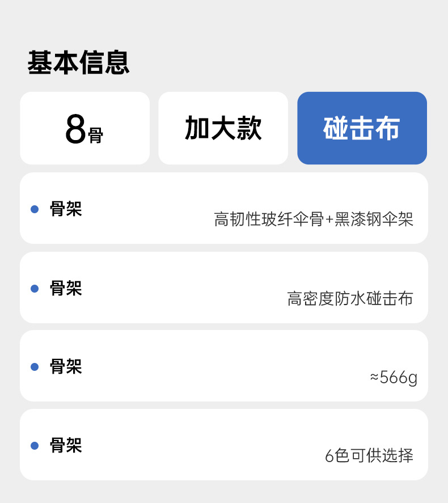Select the 8骨 tile
The height and width of the screenshot is (503, 448).
pyautogui.click(x=84, y=129)
